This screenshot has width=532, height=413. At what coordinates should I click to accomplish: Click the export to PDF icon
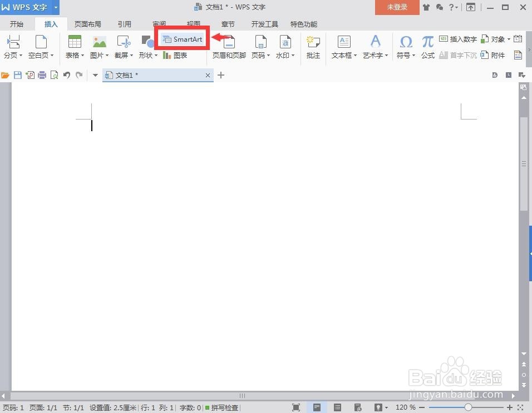click(x=30, y=75)
